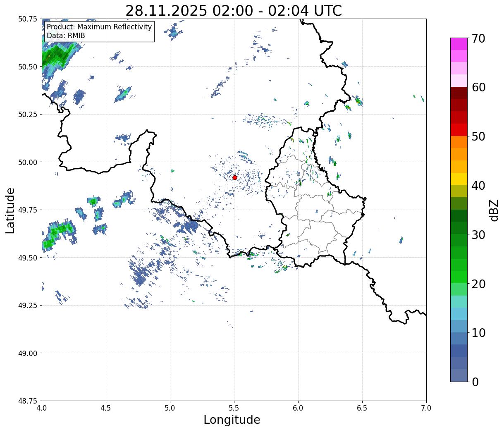
Task: Click colorbar tick label '40'
Action: click(x=478, y=186)
